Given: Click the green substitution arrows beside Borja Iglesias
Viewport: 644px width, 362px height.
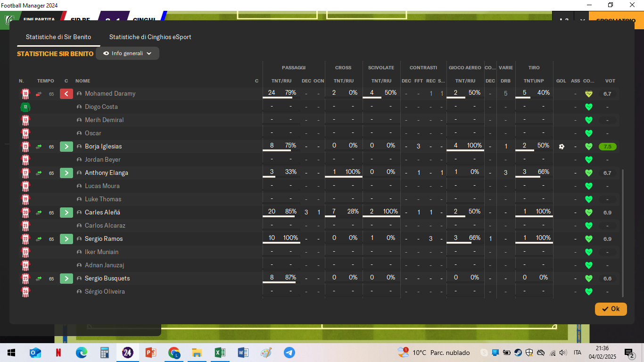Looking at the screenshot, I should pos(39,147).
